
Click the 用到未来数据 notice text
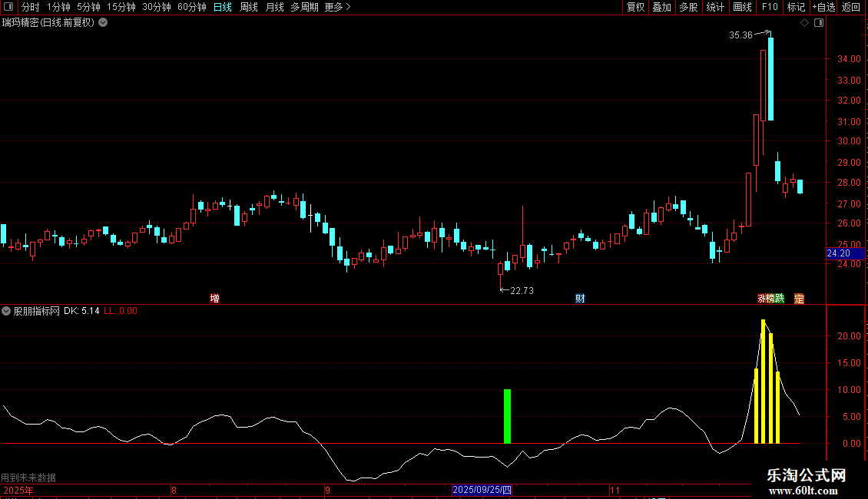[28, 478]
